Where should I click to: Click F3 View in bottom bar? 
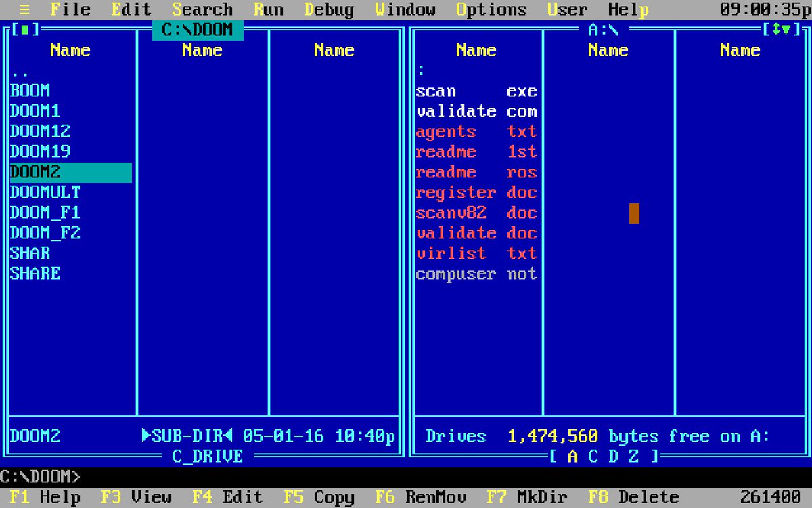pos(137,497)
